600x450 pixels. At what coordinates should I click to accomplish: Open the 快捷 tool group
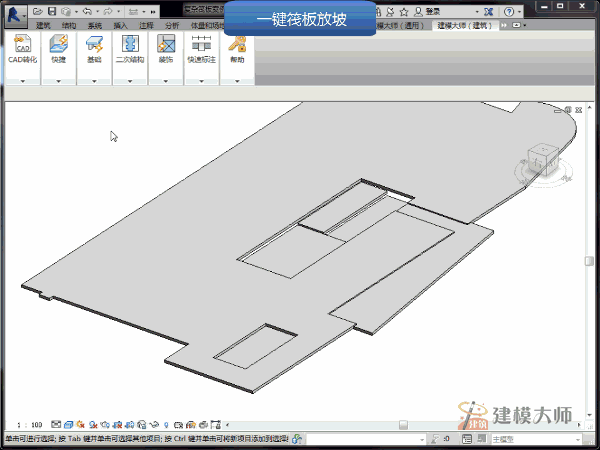click(59, 49)
